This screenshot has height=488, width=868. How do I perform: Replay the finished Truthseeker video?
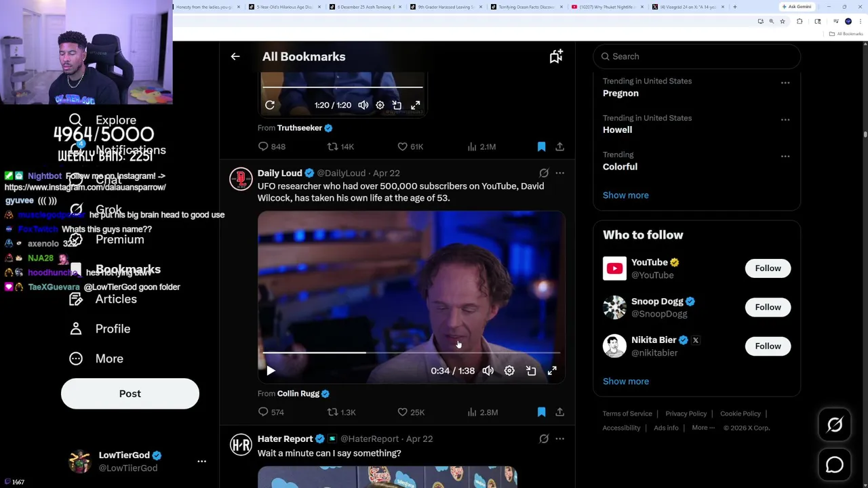coord(270,105)
